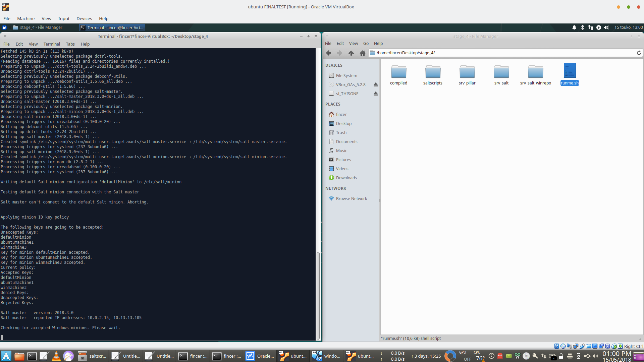Click the terminal vertical scrollbar
Viewport: 644px width, 362px height.
[318, 295]
